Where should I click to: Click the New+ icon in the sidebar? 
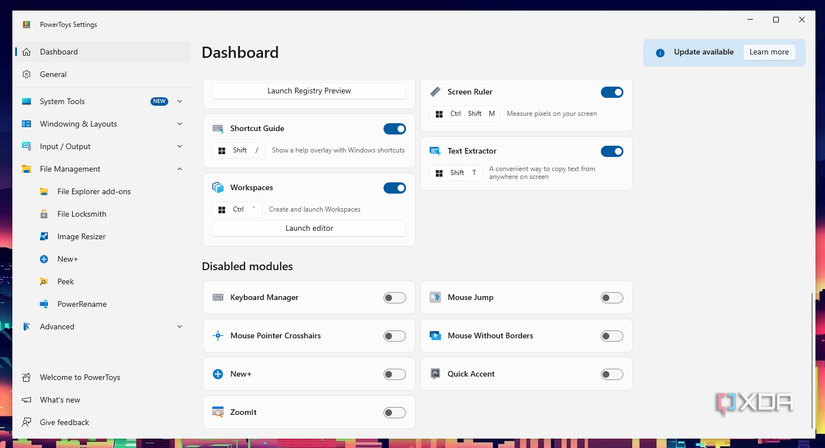(44, 259)
